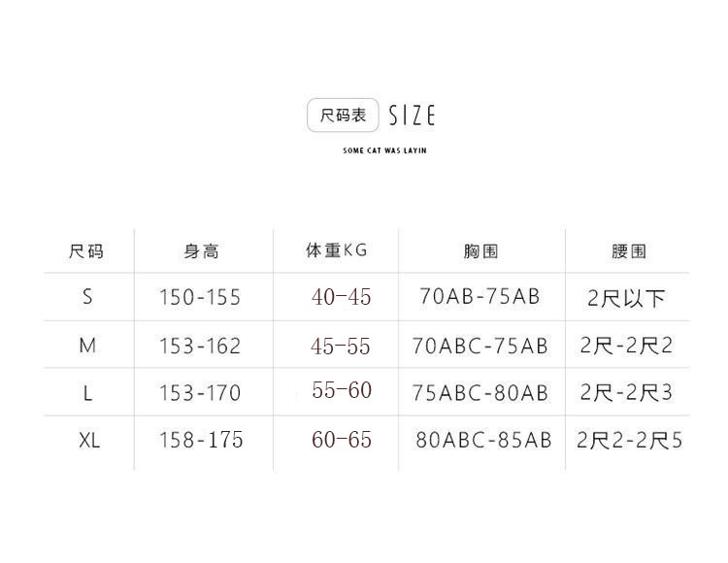Image resolution: width=728 pixels, height=563 pixels.
Task: Select the XL size row label
Action: (x=88, y=440)
